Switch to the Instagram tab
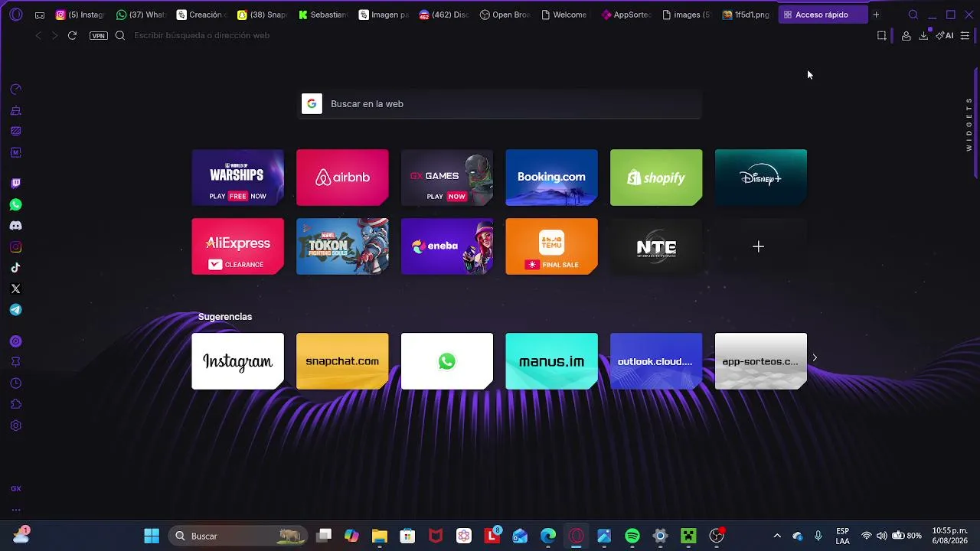The image size is (980, 551). 80,15
